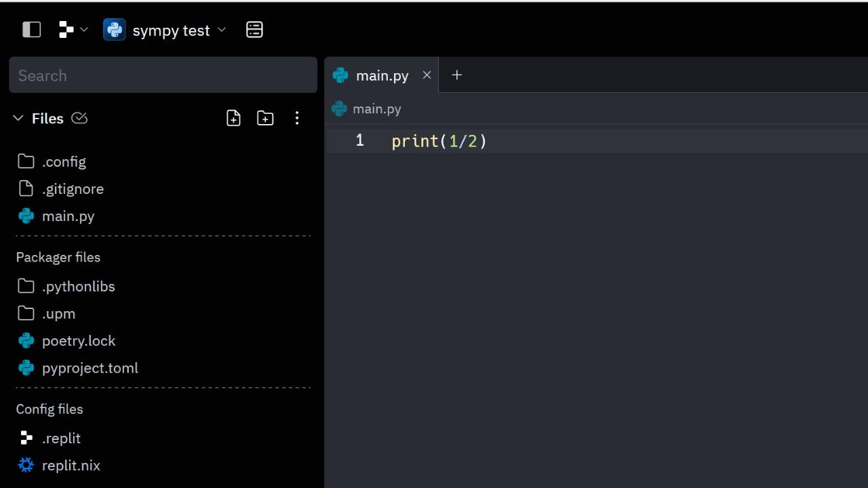
Task: Open the .gitignore file
Action: (73, 189)
